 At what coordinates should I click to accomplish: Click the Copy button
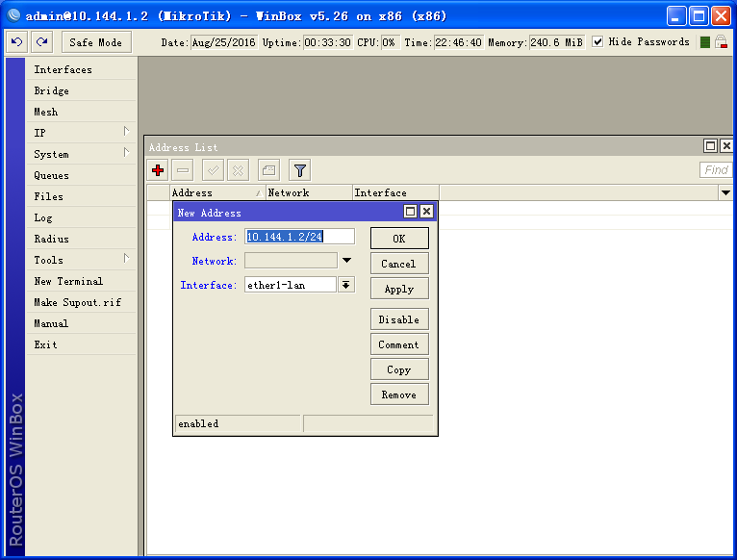pyautogui.click(x=399, y=369)
